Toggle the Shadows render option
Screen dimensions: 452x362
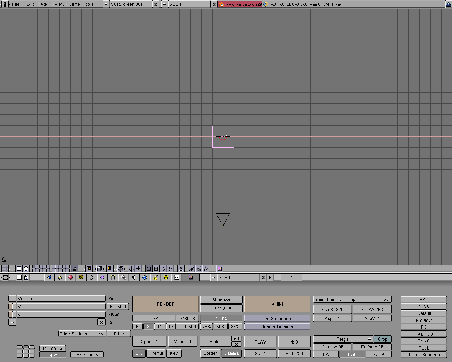click(x=222, y=299)
